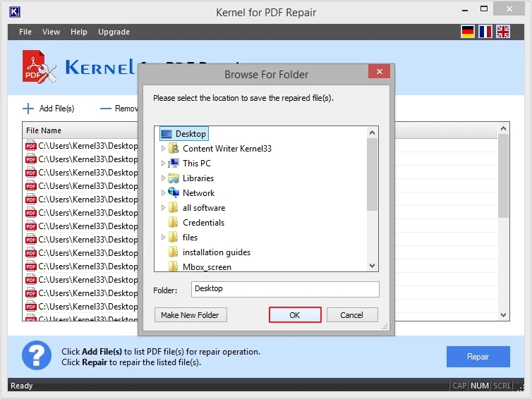Click folder tree scrollbar up arrow

pyautogui.click(x=373, y=133)
